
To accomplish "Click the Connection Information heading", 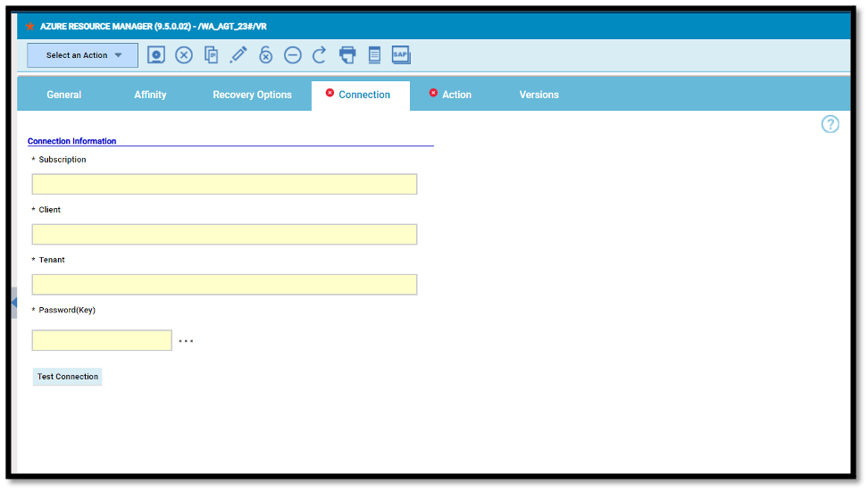I will (72, 141).
